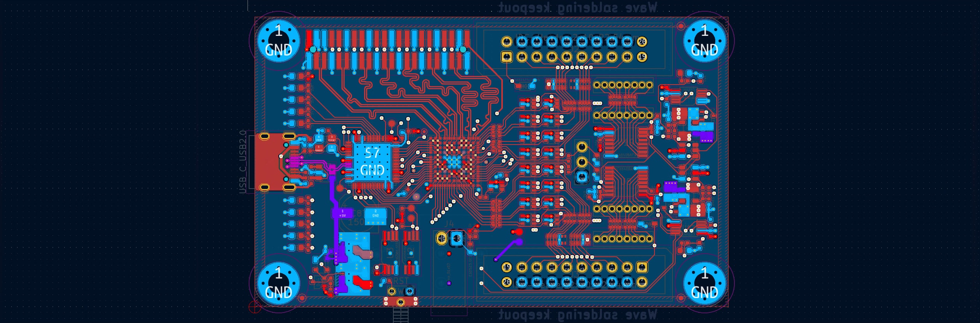The height and width of the screenshot is (323, 980).
Task: Click the board origin crosshair marker
Action: (255, 307)
